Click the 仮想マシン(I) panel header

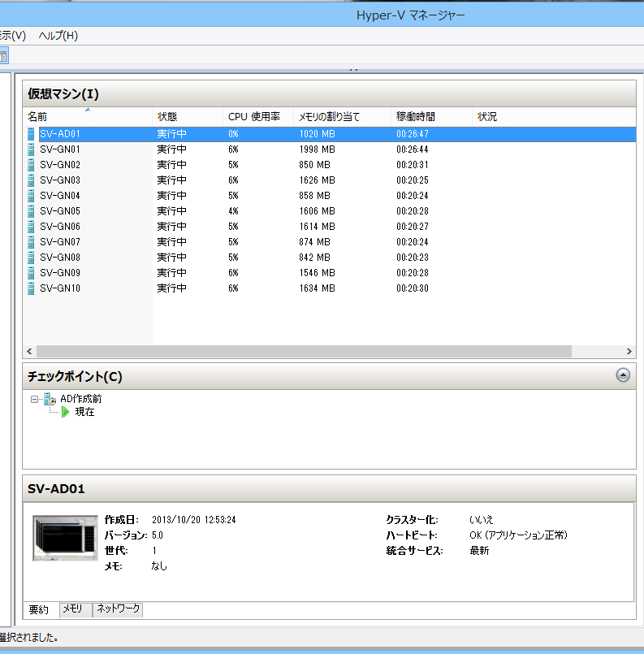point(329,93)
